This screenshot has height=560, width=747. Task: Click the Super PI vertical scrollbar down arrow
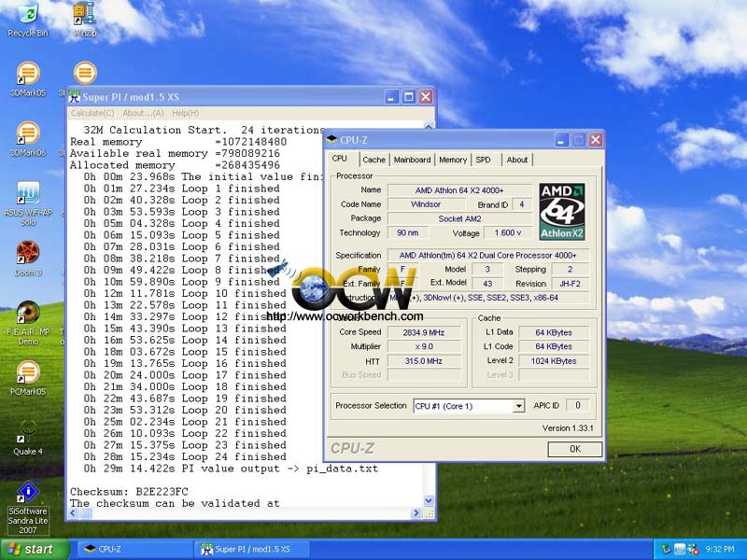[429, 500]
